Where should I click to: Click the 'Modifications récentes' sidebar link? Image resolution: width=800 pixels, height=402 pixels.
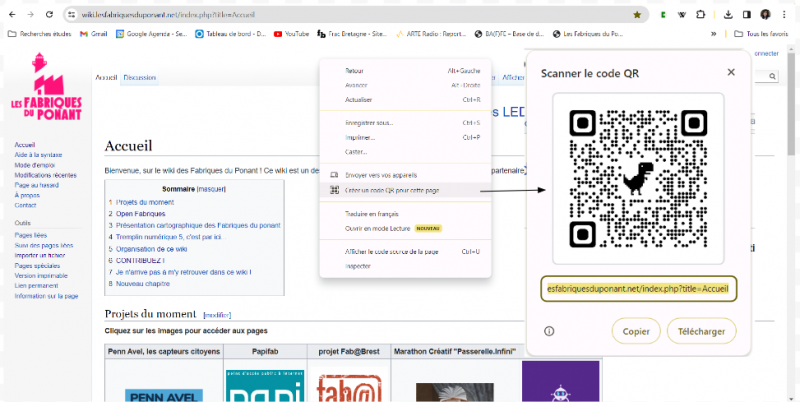[46, 175]
